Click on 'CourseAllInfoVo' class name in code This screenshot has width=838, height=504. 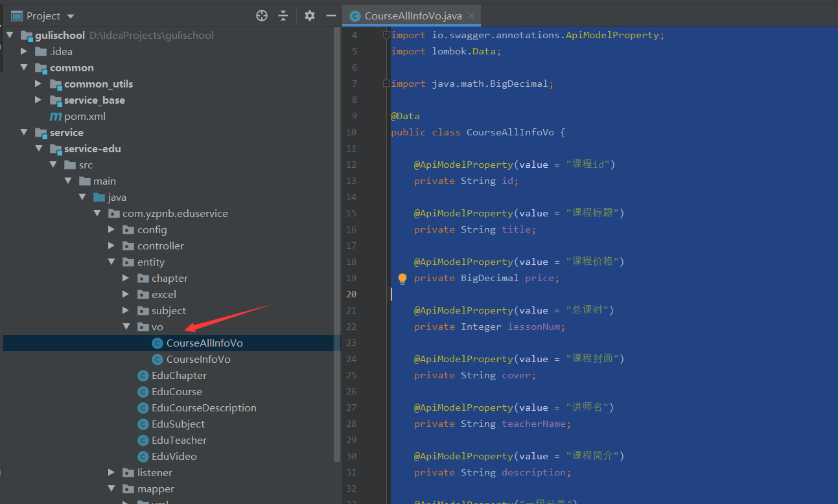pos(510,132)
